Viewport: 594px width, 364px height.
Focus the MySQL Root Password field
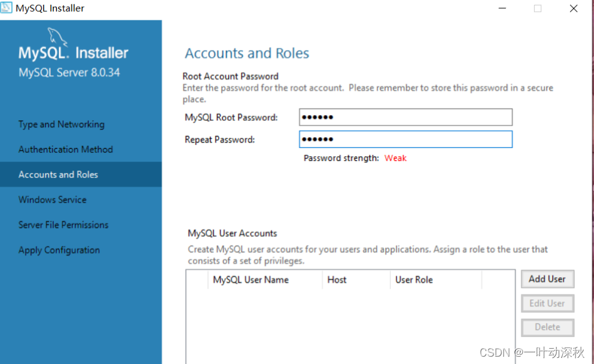pyautogui.click(x=406, y=117)
